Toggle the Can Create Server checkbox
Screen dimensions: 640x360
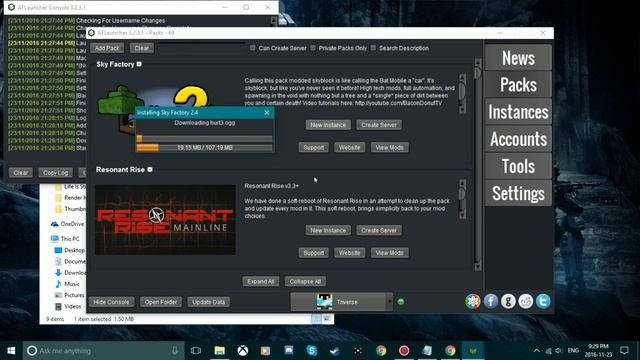click(x=253, y=48)
